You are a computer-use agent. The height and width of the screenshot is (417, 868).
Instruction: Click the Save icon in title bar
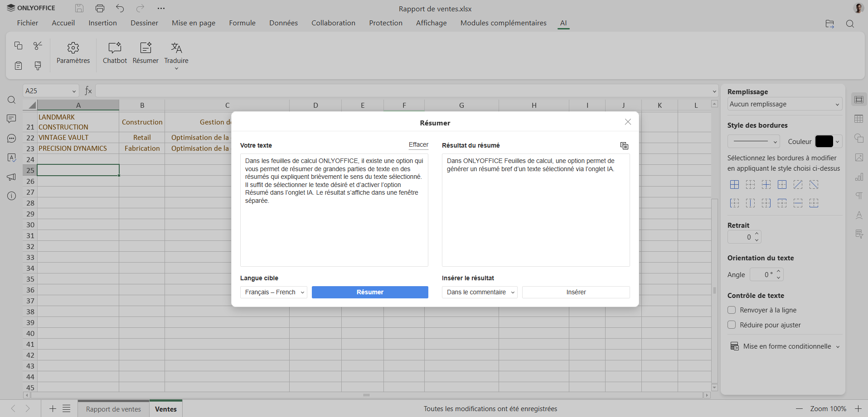click(79, 8)
